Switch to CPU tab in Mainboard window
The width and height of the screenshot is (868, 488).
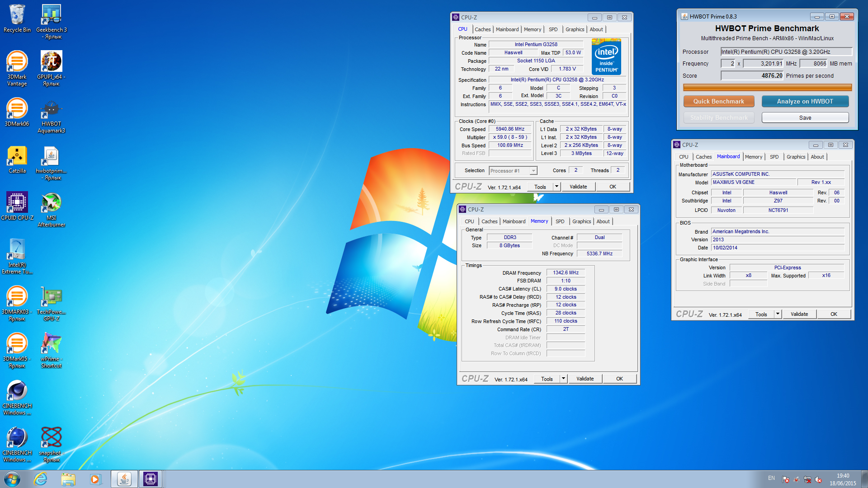click(684, 157)
